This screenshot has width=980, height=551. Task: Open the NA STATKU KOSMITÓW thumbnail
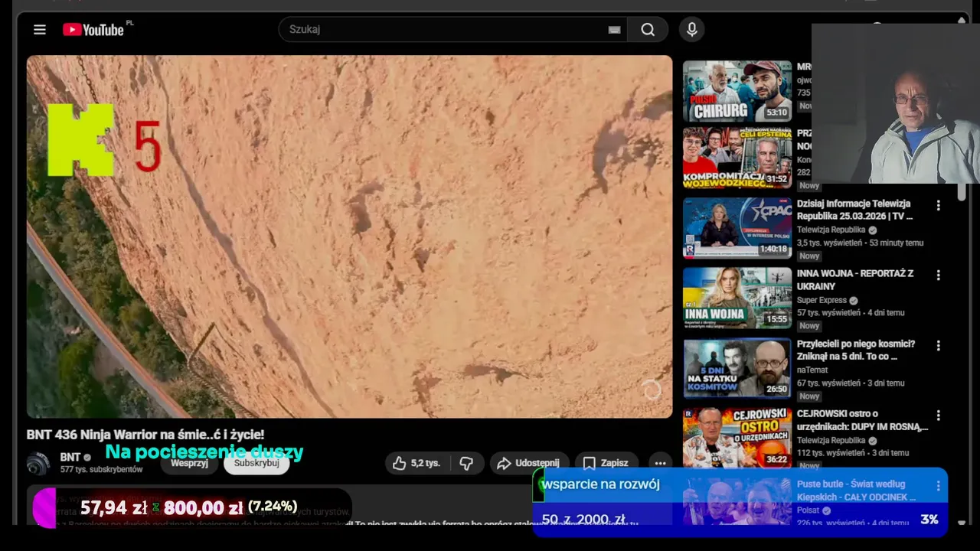click(737, 368)
